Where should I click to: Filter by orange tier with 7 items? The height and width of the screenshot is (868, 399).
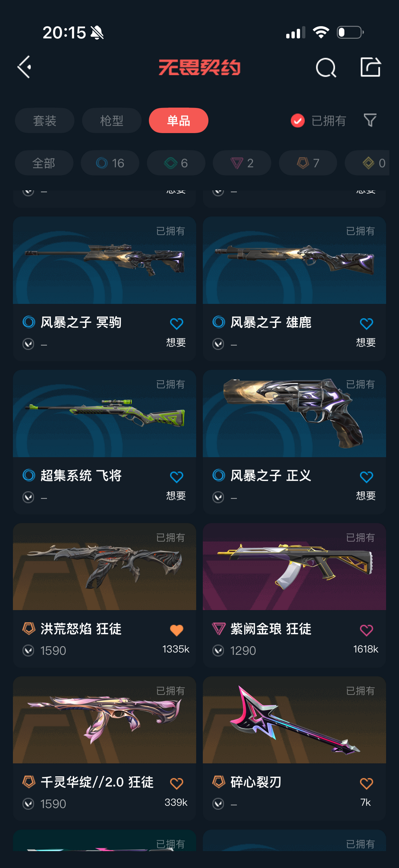[x=308, y=163]
